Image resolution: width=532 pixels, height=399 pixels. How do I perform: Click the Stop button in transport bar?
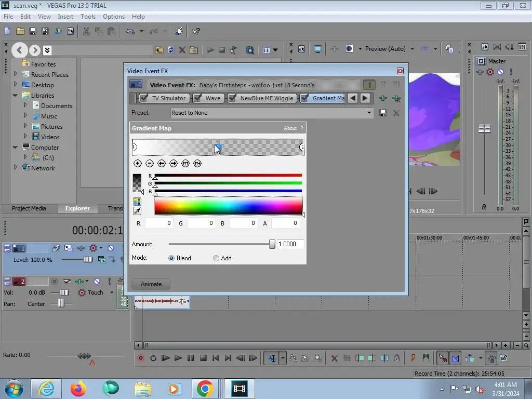pos(203,358)
